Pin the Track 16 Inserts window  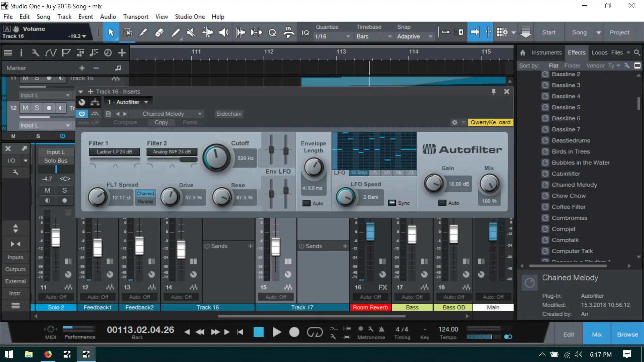click(493, 92)
